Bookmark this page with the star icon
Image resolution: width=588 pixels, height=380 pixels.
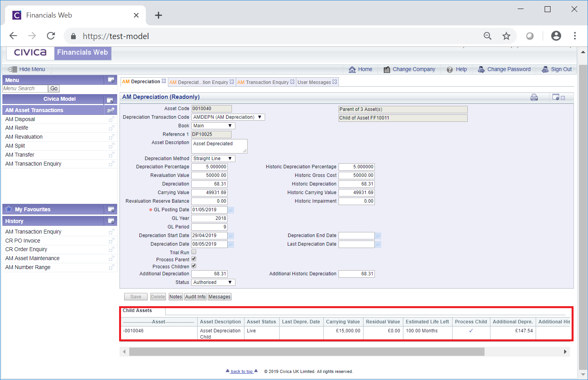(506, 36)
